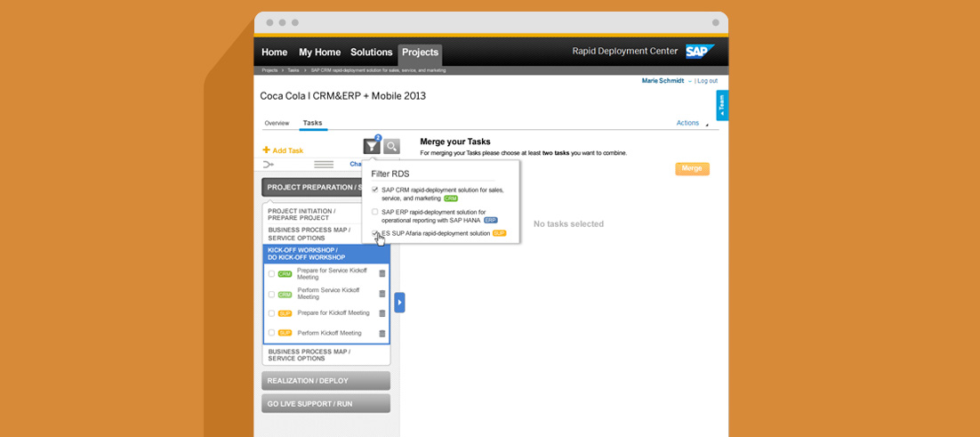This screenshot has height=437, width=980.
Task: Click trash icon for Perform Kickoff Meeting
Action: [382, 333]
